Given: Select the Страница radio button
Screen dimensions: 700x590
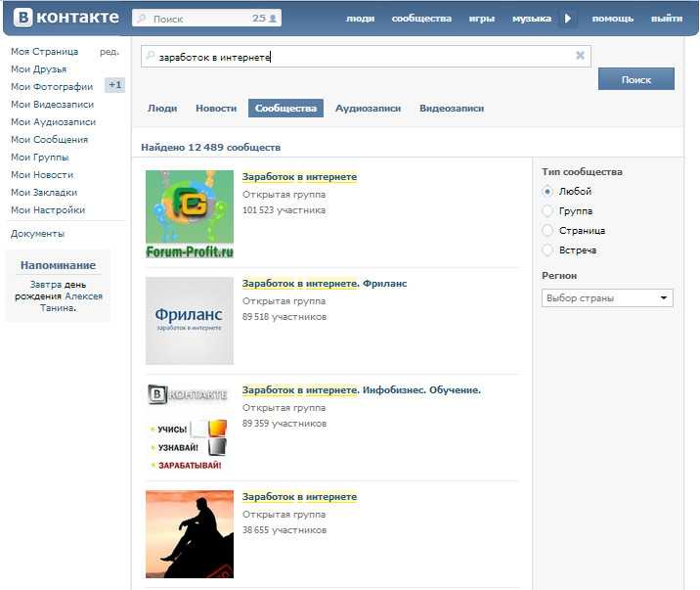Looking at the screenshot, I should click(x=547, y=231).
